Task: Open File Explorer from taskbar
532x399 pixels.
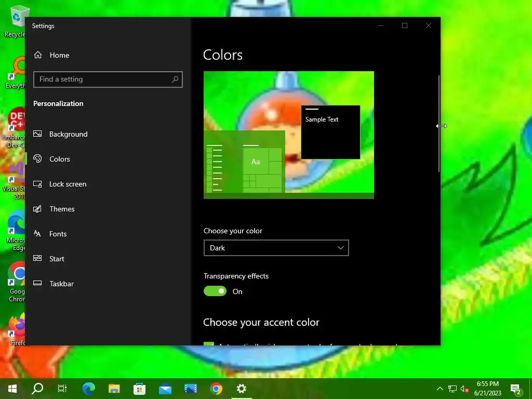Action: [114, 389]
